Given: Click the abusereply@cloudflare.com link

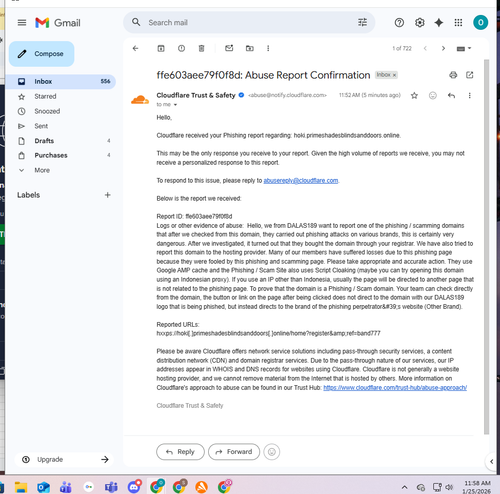Looking at the screenshot, I should click(x=301, y=180).
